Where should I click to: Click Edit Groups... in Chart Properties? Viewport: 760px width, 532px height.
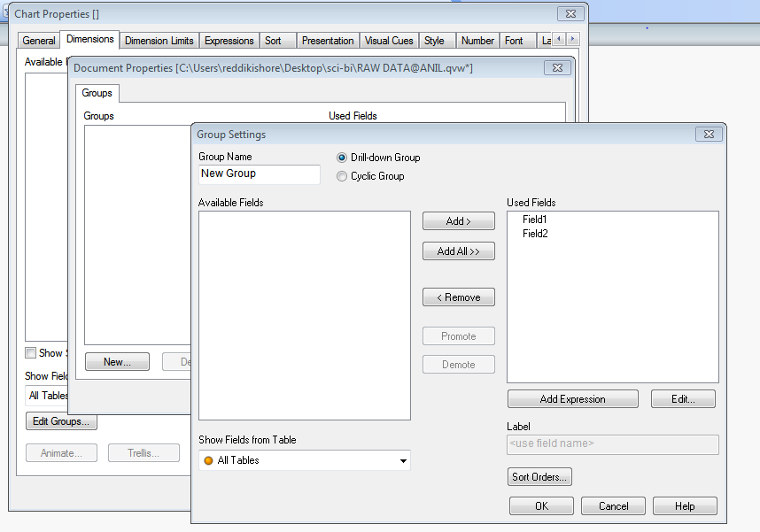(x=61, y=421)
